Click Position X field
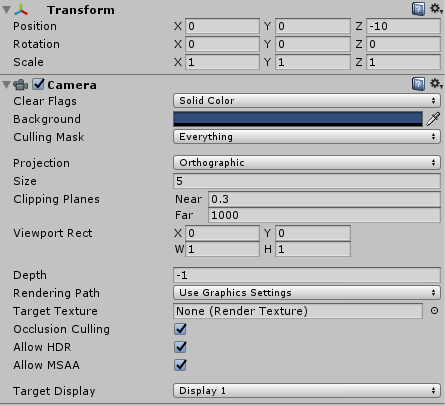This screenshot has height=406, width=445. pos(222,26)
